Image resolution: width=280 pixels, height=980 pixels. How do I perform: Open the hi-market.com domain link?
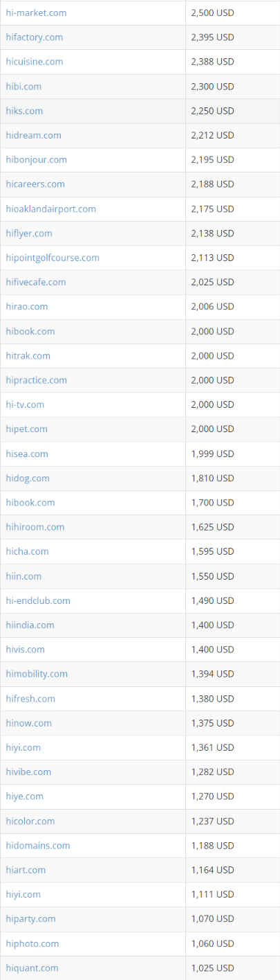pyautogui.click(x=36, y=12)
